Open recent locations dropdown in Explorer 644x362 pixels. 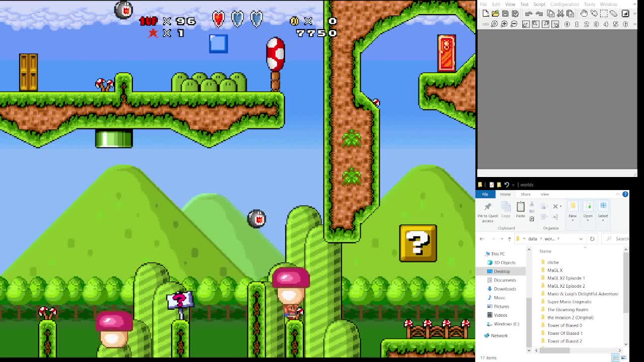coord(502,239)
